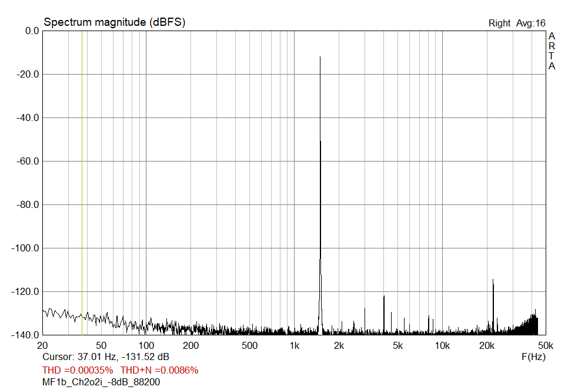Click the red 'THD+N =0.0086%' value

[159, 370]
